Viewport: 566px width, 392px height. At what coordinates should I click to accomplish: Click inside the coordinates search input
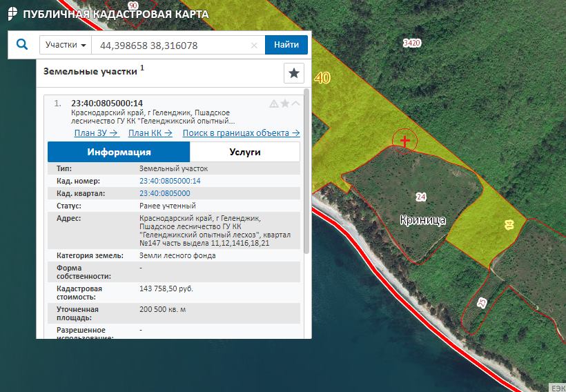[x=173, y=46]
